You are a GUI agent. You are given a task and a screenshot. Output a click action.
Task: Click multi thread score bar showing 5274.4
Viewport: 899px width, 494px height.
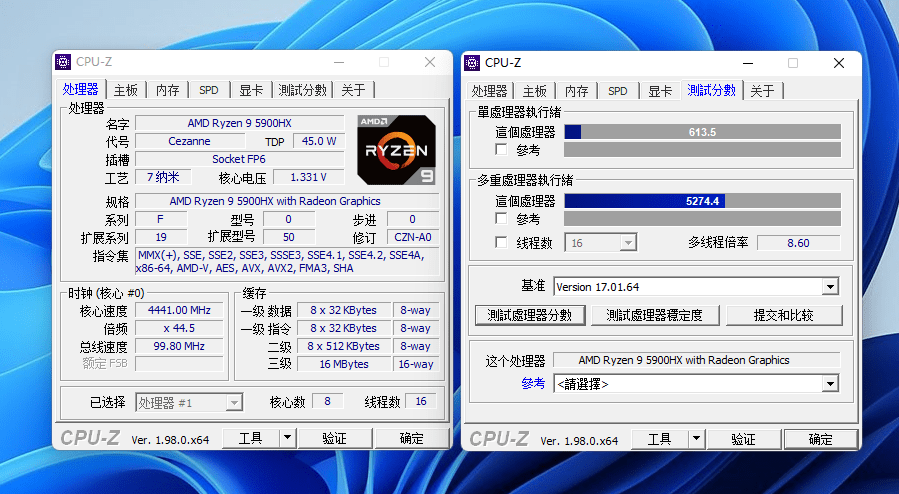[x=702, y=201]
